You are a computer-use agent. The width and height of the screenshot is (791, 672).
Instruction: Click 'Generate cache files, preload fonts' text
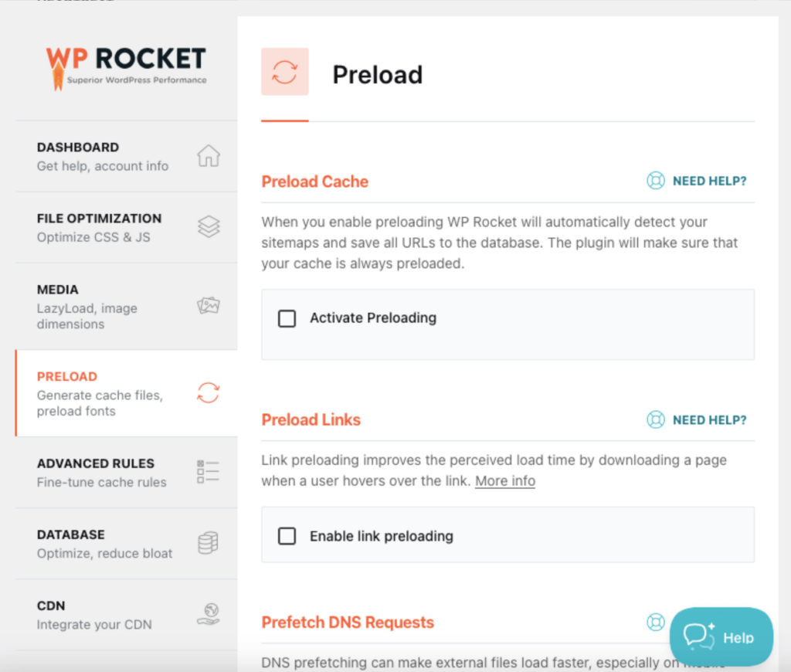click(100, 403)
